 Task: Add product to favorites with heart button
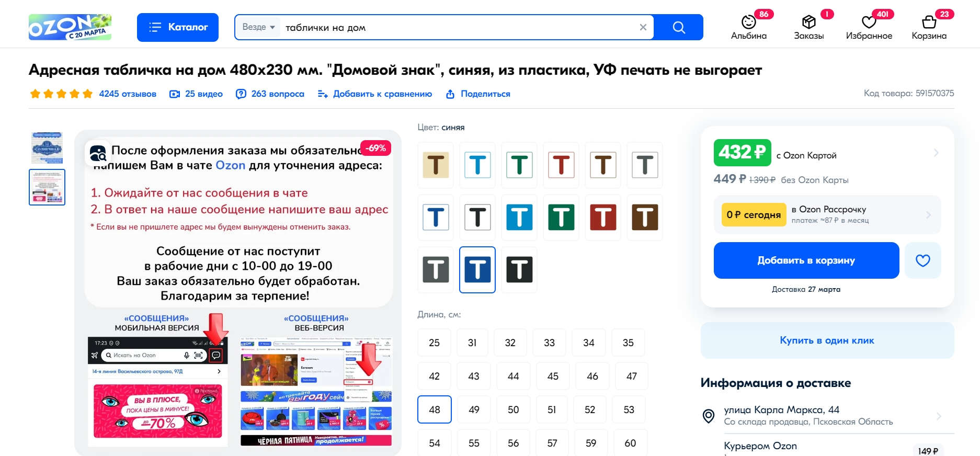(923, 260)
